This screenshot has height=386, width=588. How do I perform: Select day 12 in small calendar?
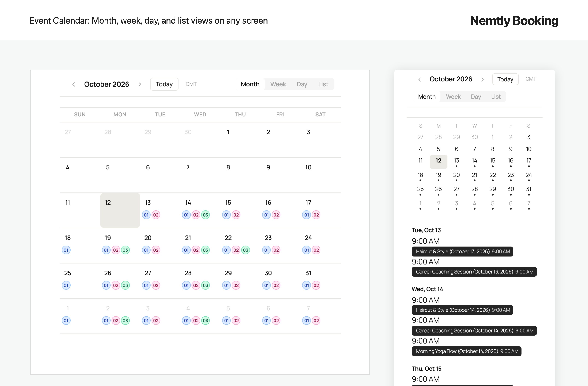[439, 162]
